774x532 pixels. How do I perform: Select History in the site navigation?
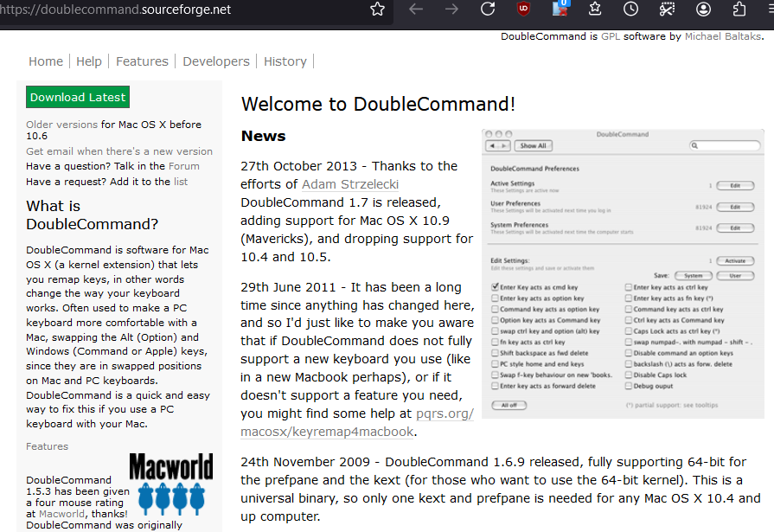285,61
